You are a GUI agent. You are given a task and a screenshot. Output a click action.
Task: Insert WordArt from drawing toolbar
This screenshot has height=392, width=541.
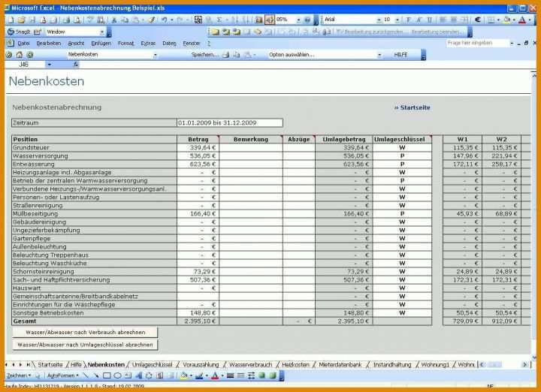[138, 375]
